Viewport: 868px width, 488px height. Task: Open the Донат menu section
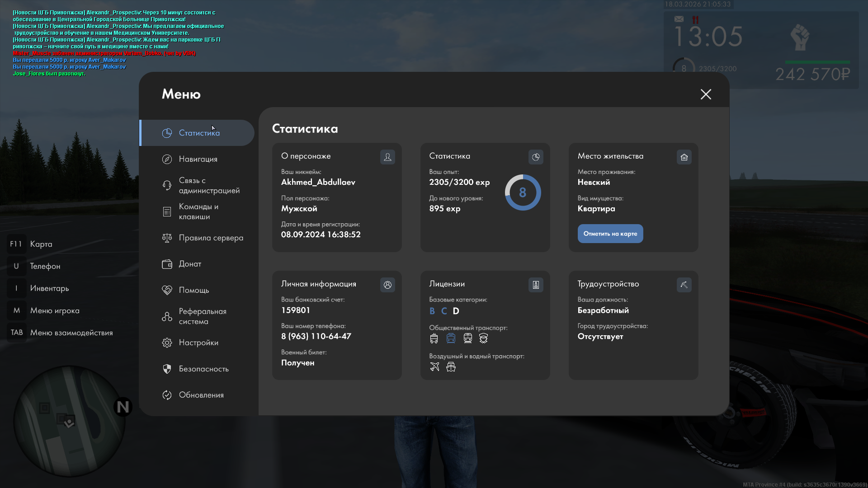[x=190, y=264]
